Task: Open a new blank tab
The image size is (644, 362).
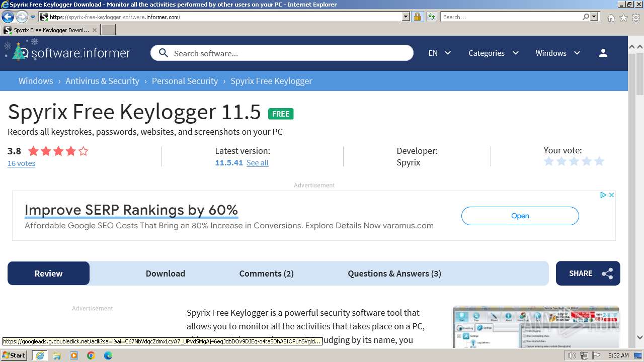Action: coord(108,30)
